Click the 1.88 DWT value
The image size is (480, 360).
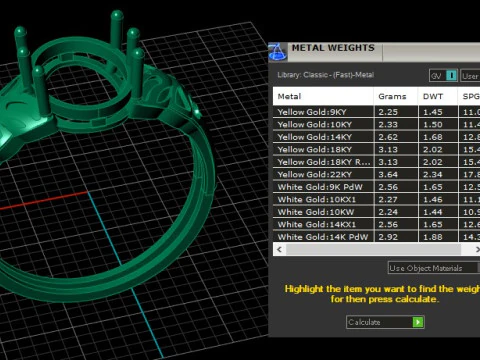point(433,237)
